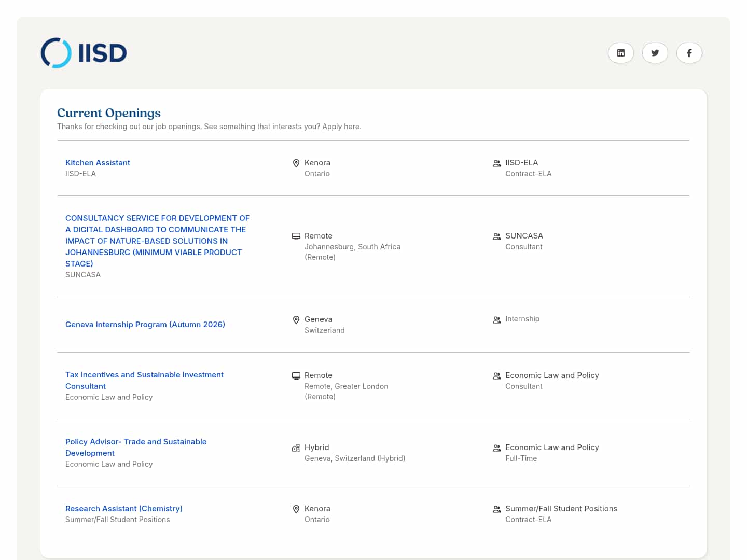This screenshot has height=560, width=747.
Task: Click remote monitor icon for Johannesburg consultancy
Action: 296,236
